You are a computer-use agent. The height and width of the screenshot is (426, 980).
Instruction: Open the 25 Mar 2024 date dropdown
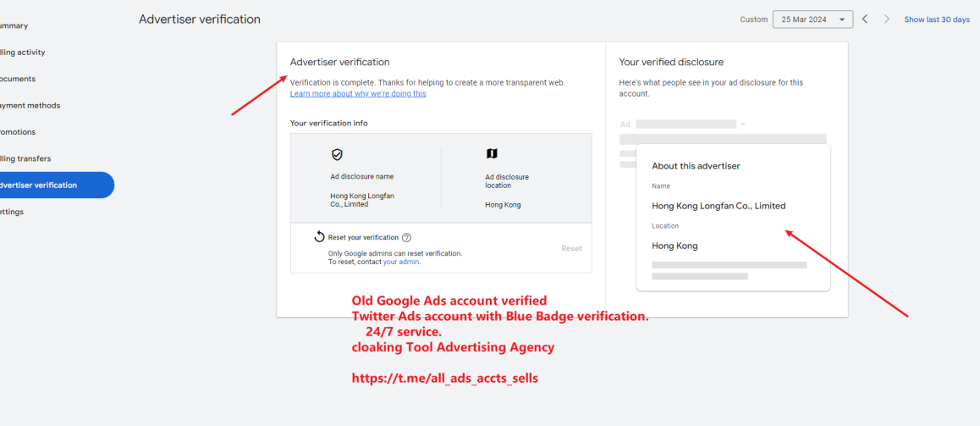tap(812, 19)
